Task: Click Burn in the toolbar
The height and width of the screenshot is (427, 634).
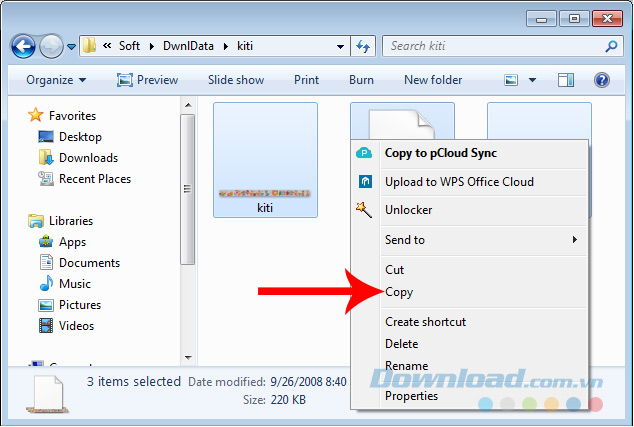Action: click(361, 80)
